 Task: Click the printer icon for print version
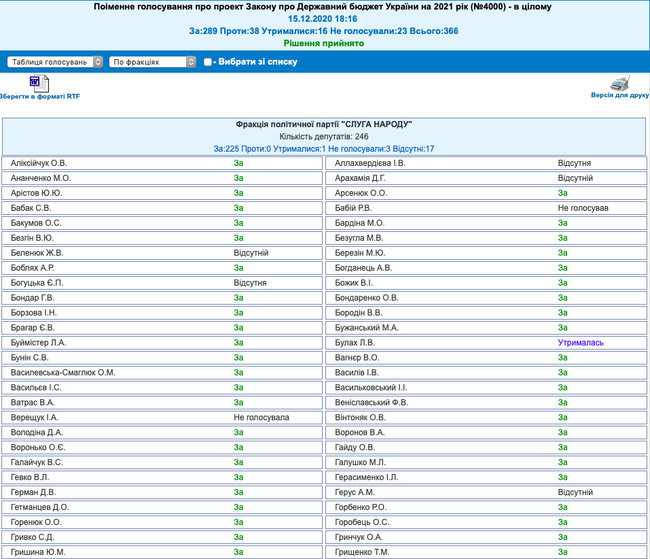tap(620, 81)
